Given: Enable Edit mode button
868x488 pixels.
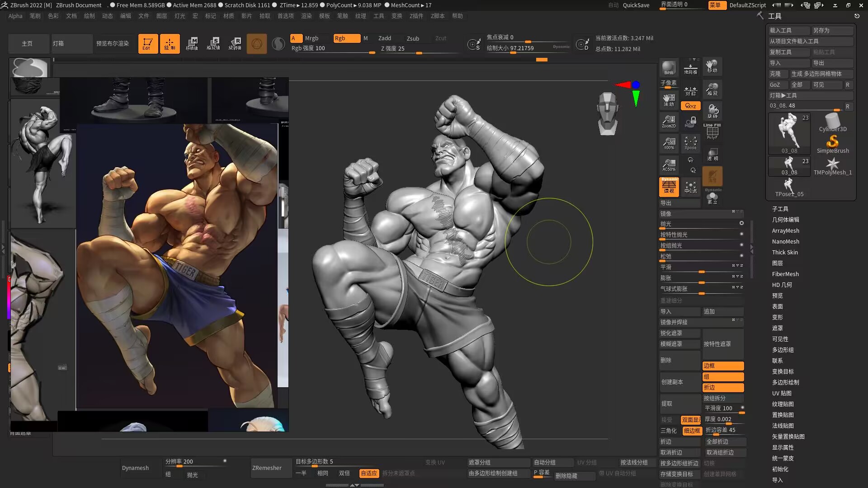Looking at the screenshot, I should 148,44.
